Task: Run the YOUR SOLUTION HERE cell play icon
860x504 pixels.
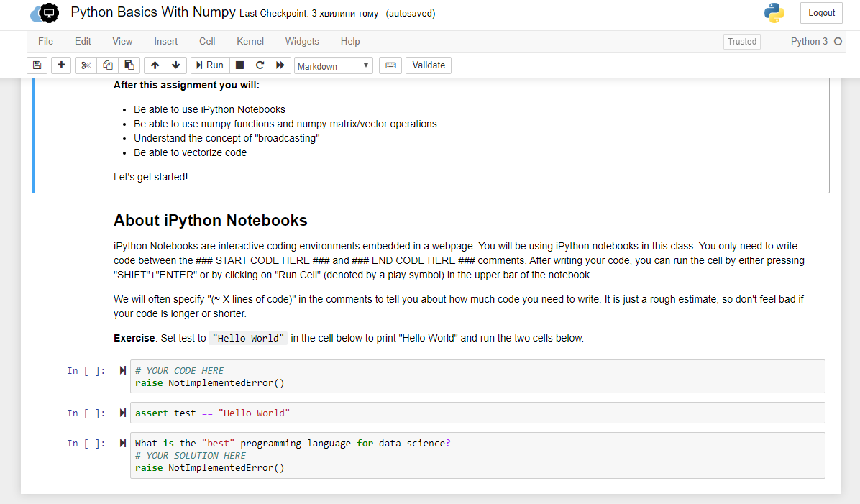Action: (x=122, y=443)
